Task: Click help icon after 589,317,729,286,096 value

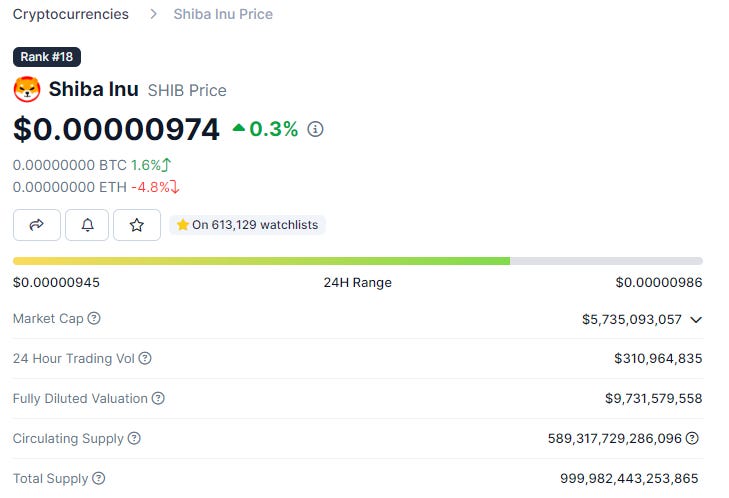Action: [692, 438]
